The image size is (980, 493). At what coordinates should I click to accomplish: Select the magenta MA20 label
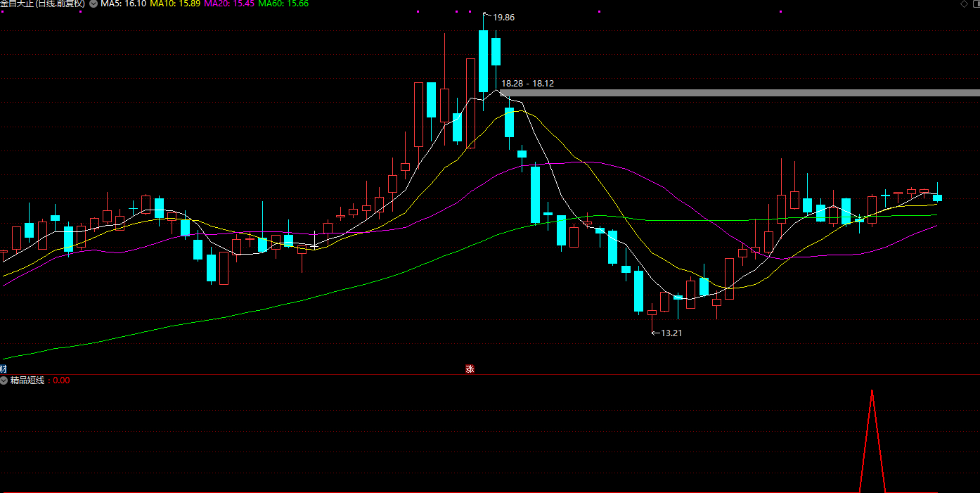click(229, 4)
